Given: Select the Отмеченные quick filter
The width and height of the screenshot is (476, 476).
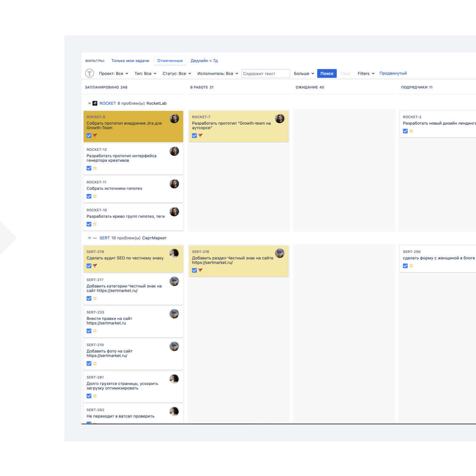Looking at the screenshot, I should pyautogui.click(x=170, y=61).
